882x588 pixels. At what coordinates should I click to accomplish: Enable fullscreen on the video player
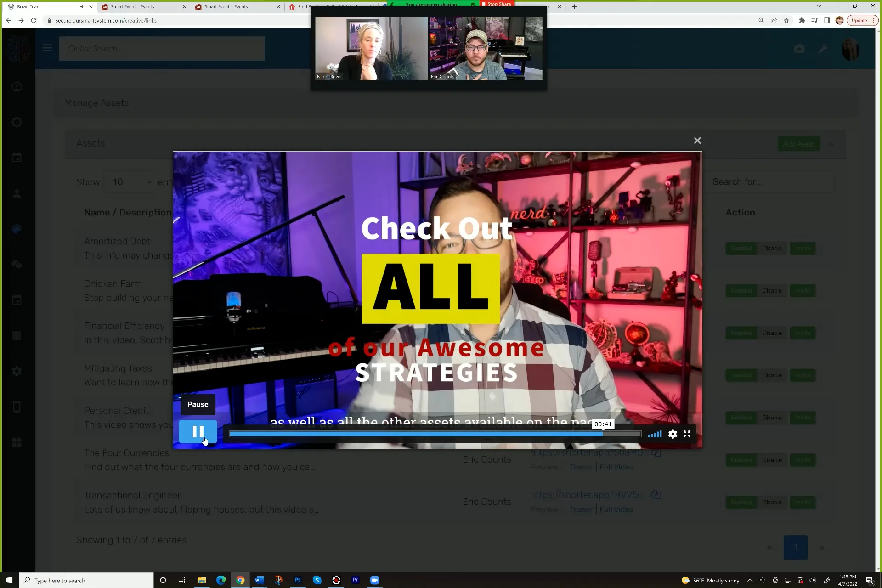(687, 434)
